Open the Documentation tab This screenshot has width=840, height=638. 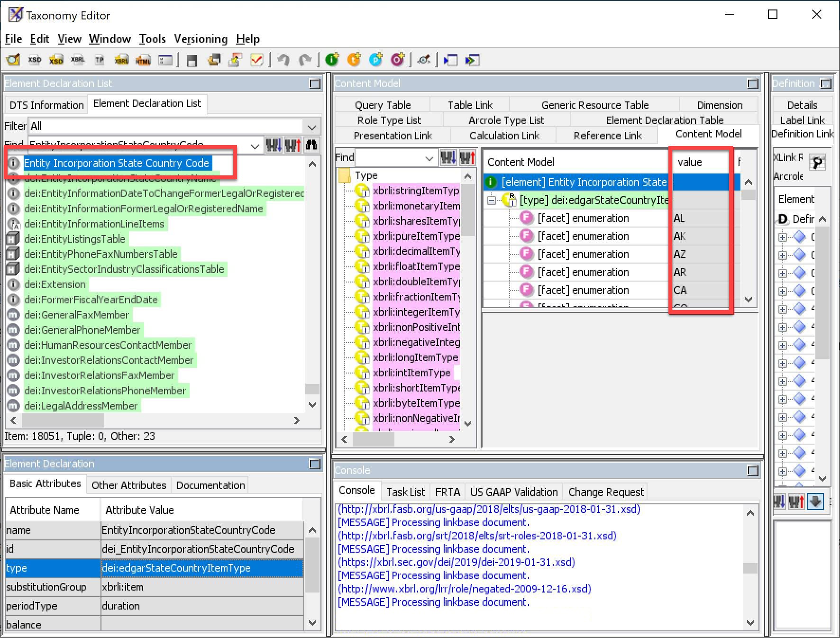210,485
